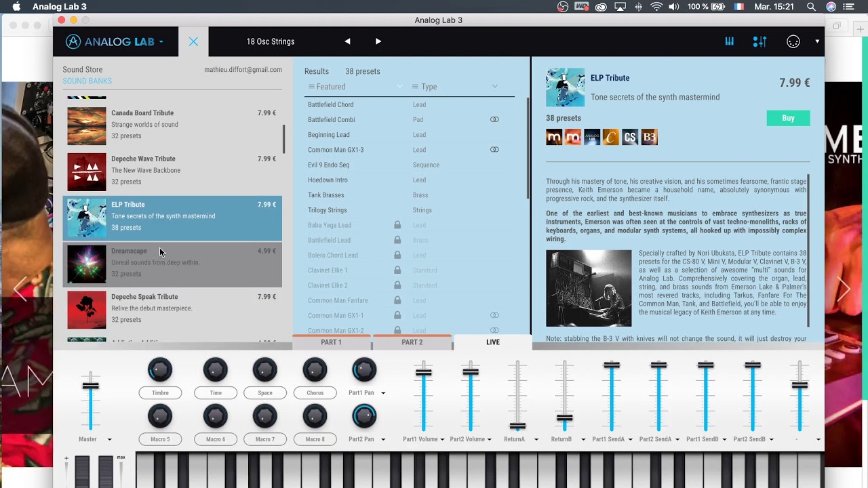Click the Keith Emerson black-and-white photo
Image resolution: width=868 pixels, height=488 pixels.
click(589, 288)
